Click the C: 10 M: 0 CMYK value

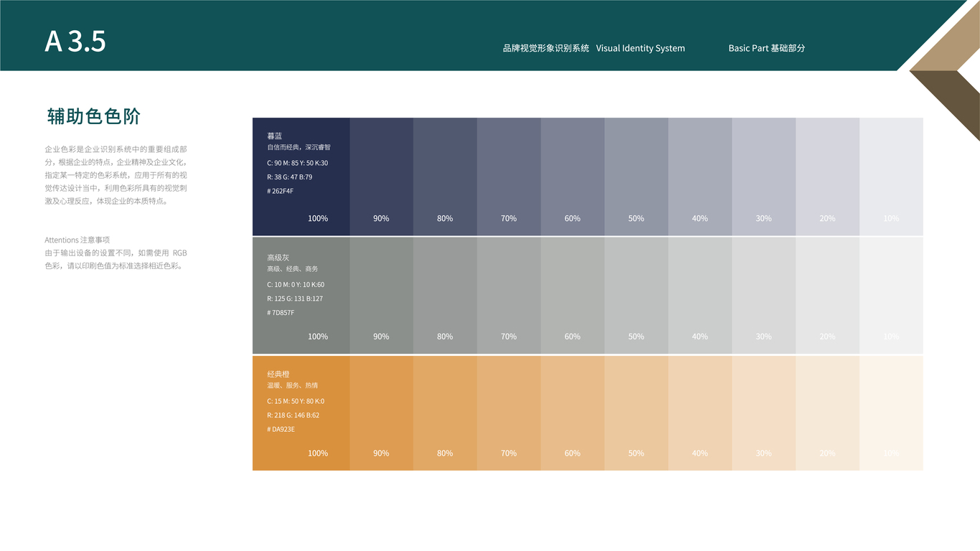pos(296,285)
